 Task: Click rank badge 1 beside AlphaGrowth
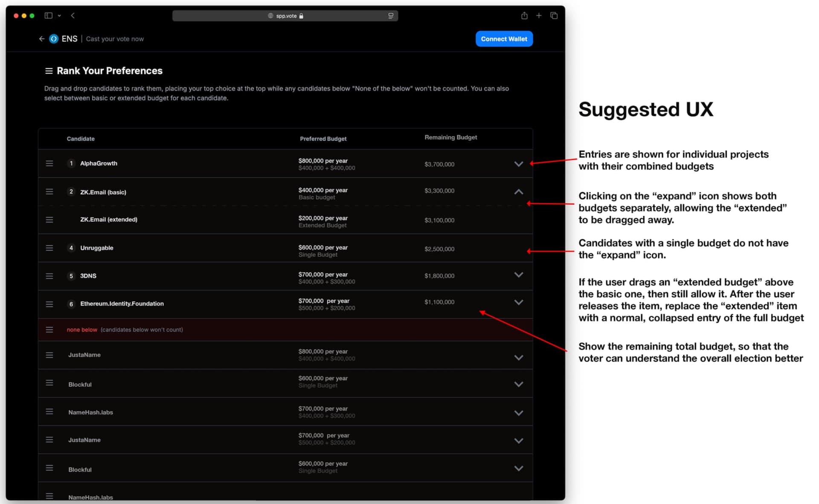[x=71, y=163]
